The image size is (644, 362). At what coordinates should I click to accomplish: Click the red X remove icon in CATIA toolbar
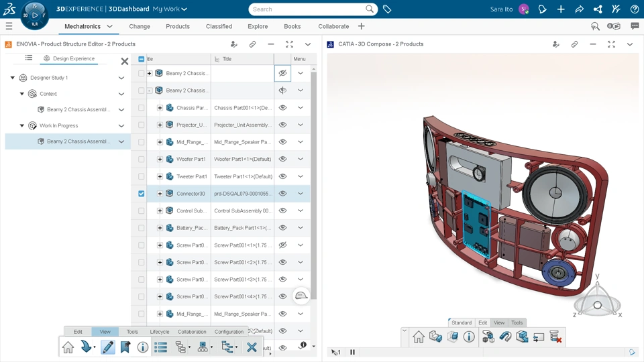click(x=555, y=337)
